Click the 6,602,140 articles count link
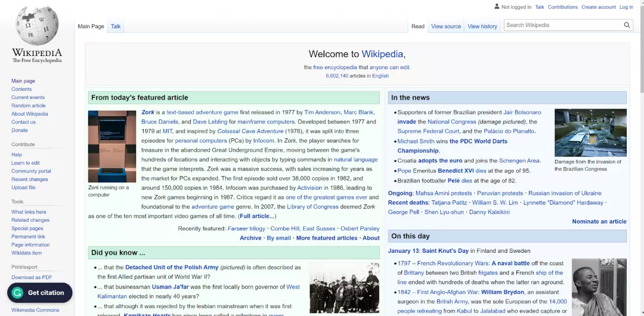The image size is (644, 316). (337, 76)
